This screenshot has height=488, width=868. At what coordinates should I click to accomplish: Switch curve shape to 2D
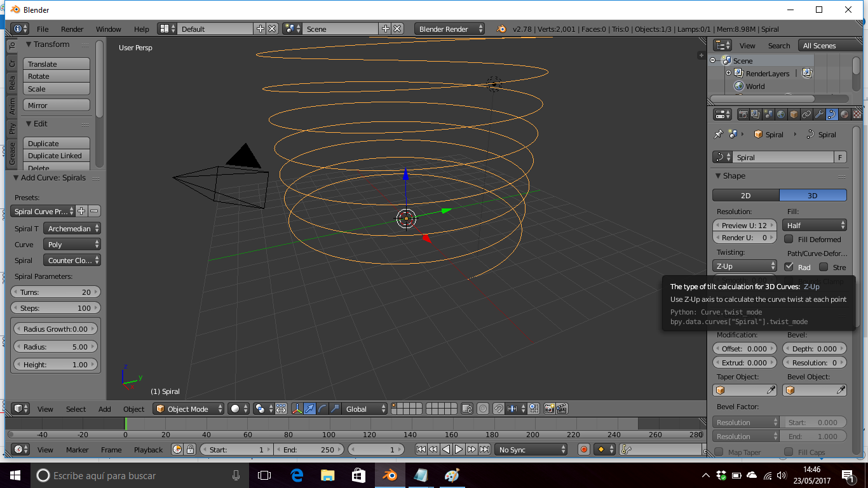click(746, 195)
